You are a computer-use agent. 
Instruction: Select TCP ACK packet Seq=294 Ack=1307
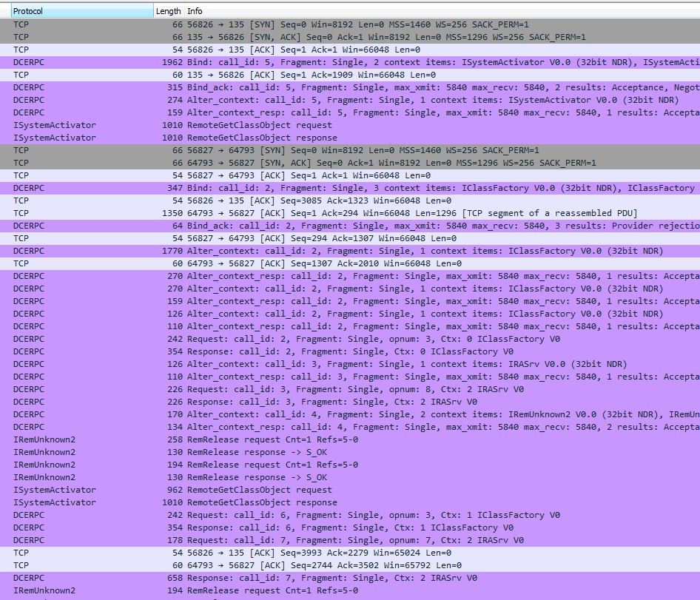350,238
